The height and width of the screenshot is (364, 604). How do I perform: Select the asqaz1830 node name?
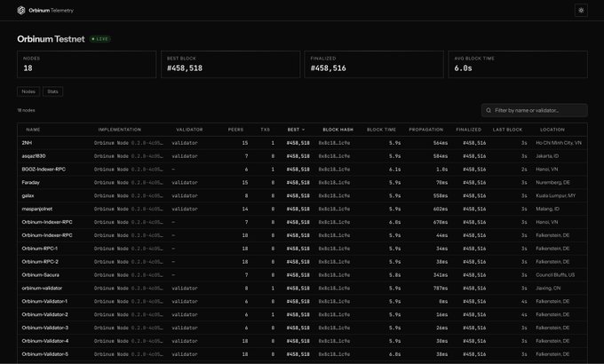click(x=34, y=156)
